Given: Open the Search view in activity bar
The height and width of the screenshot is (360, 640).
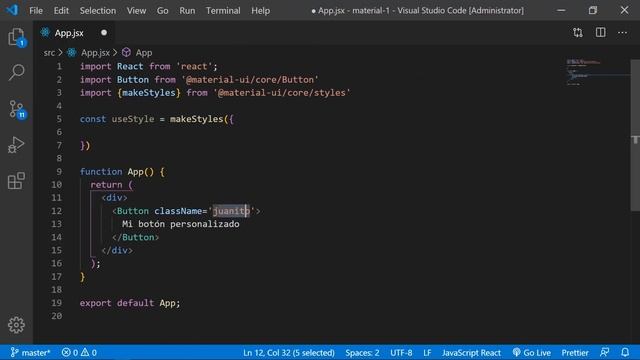Looking at the screenshot, I should 16,73.
